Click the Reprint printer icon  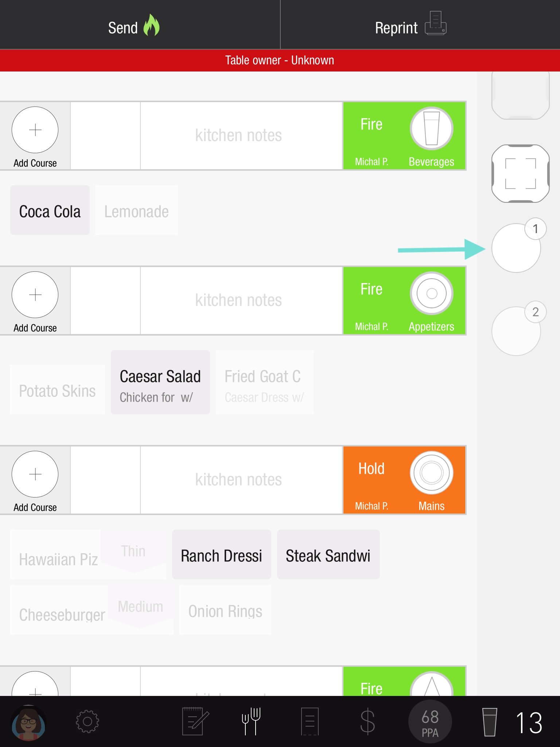tap(435, 24)
